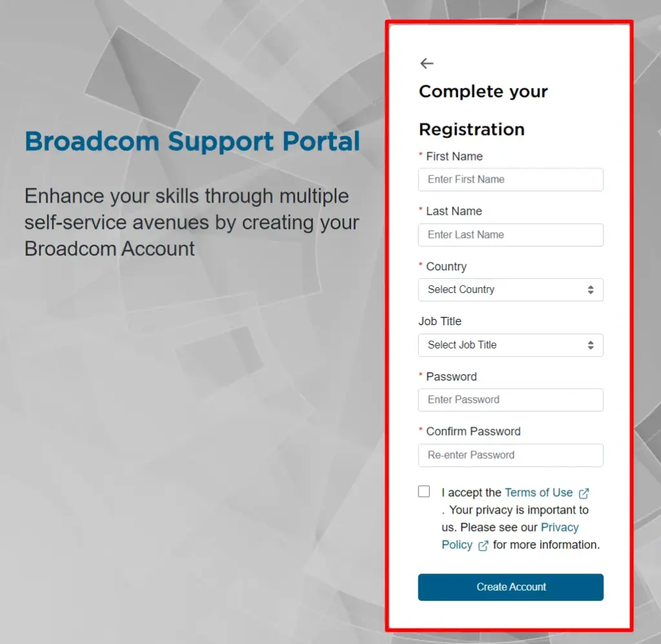The height and width of the screenshot is (644, 661).
Task: Click into the Enter Password field
Action: click(x=511, y=400)
